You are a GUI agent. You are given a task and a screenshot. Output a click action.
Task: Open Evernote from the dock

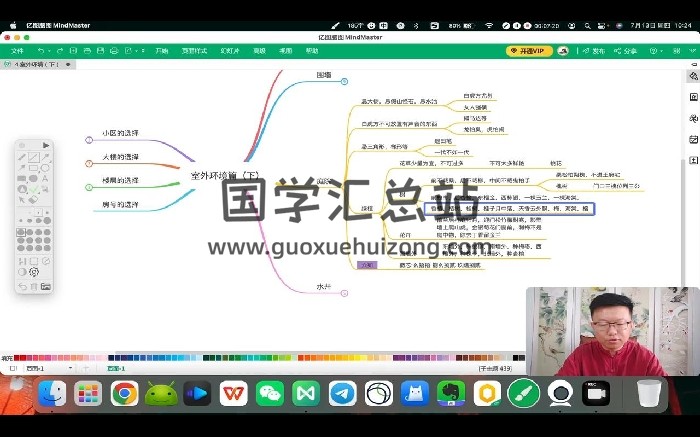451,394
